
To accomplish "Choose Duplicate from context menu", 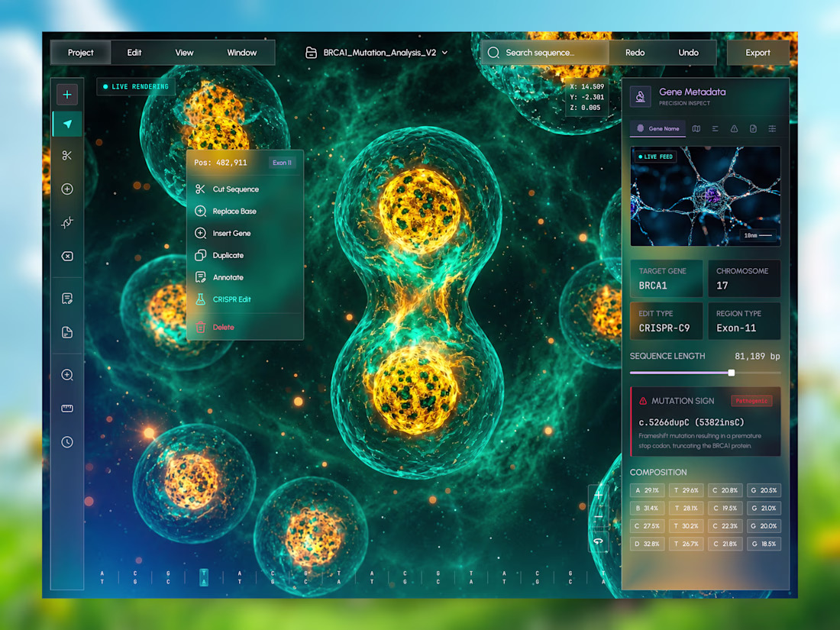I will [245, 255].
